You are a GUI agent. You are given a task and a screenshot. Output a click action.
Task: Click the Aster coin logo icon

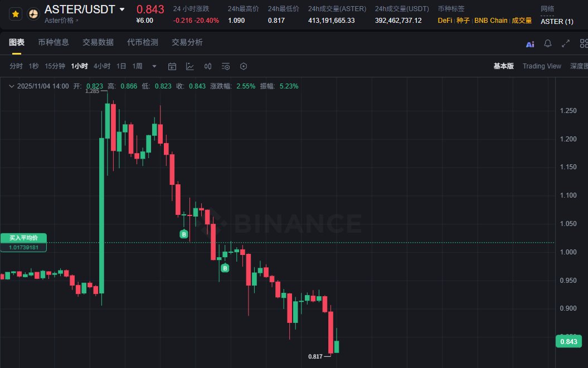(x=33, y=14)
